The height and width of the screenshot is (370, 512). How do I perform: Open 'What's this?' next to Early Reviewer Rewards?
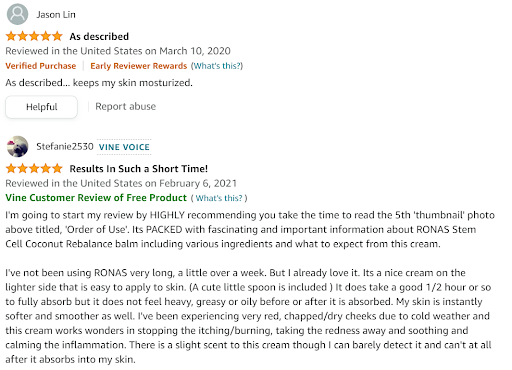tap(218, 66)
